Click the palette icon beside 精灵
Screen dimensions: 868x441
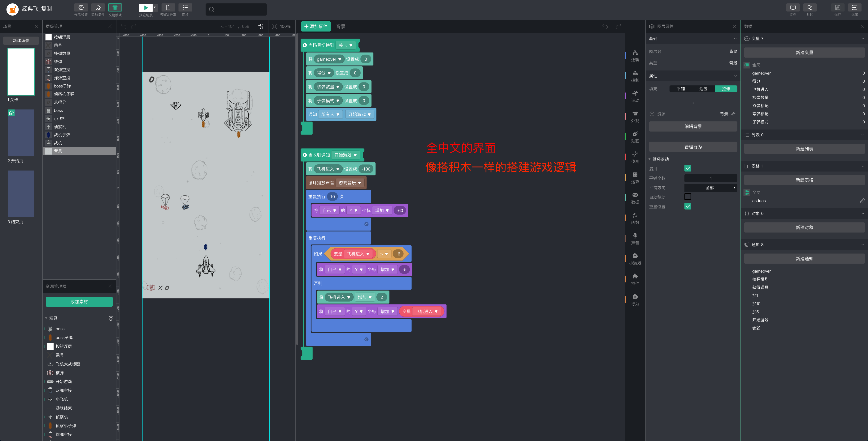(111, 318)
